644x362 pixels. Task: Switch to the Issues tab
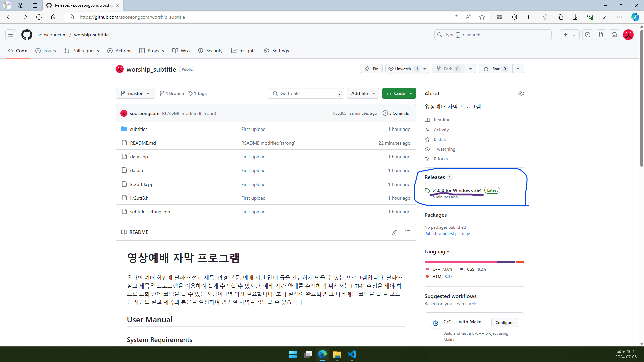46,51
